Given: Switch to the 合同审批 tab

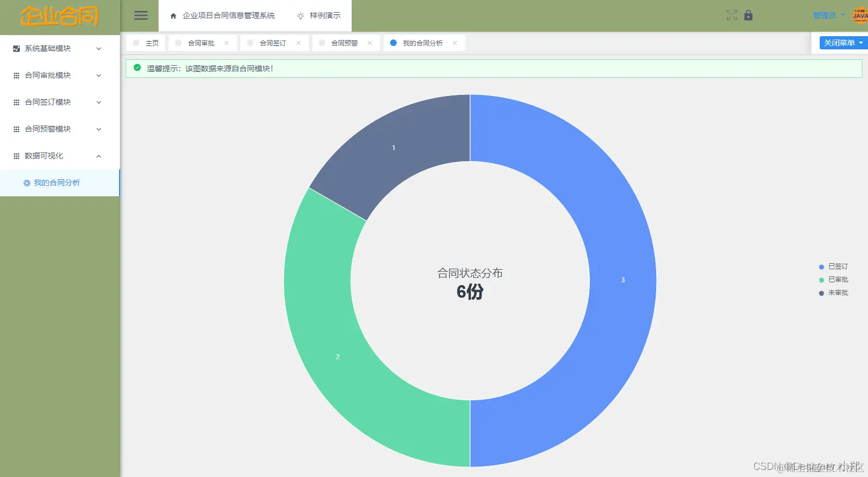Looking at the screenshot, I should pyautogui.click(x=201, y=43).
